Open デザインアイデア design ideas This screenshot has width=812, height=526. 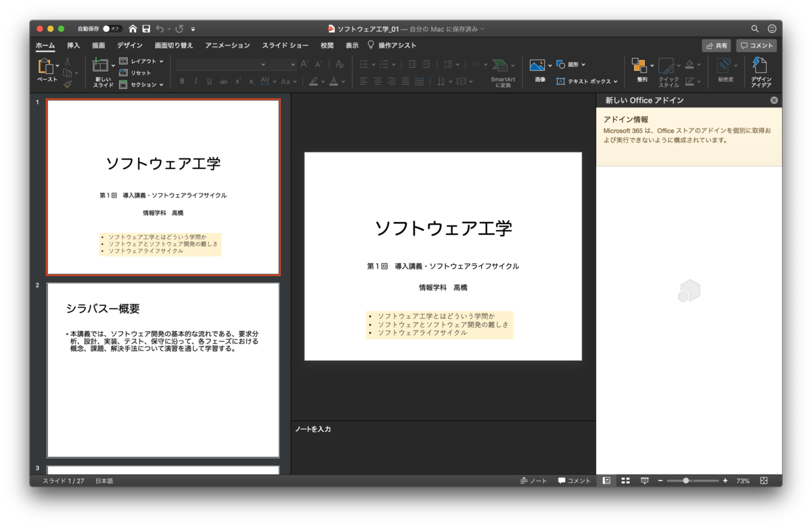[760, 66]
